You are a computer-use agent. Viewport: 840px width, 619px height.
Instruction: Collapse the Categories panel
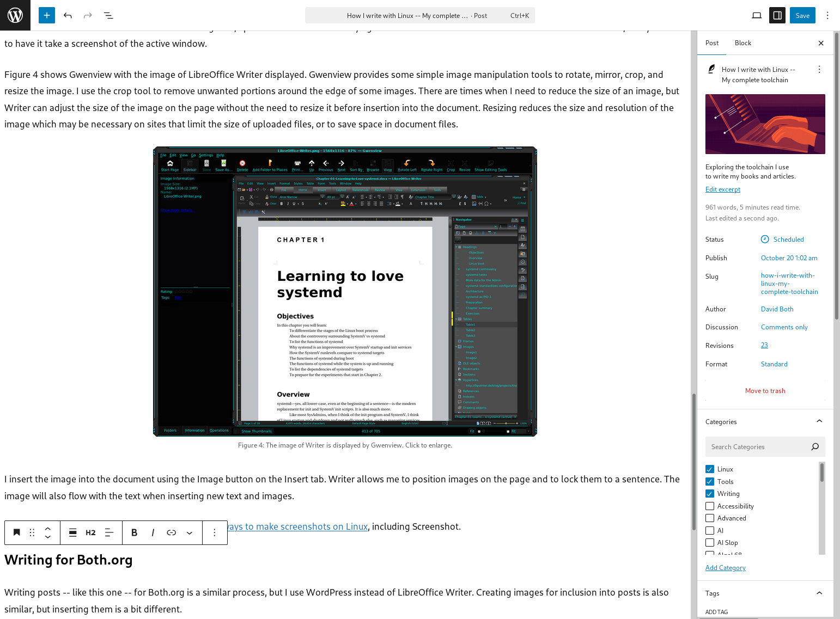pyautogui.click(x=819, y=421)
